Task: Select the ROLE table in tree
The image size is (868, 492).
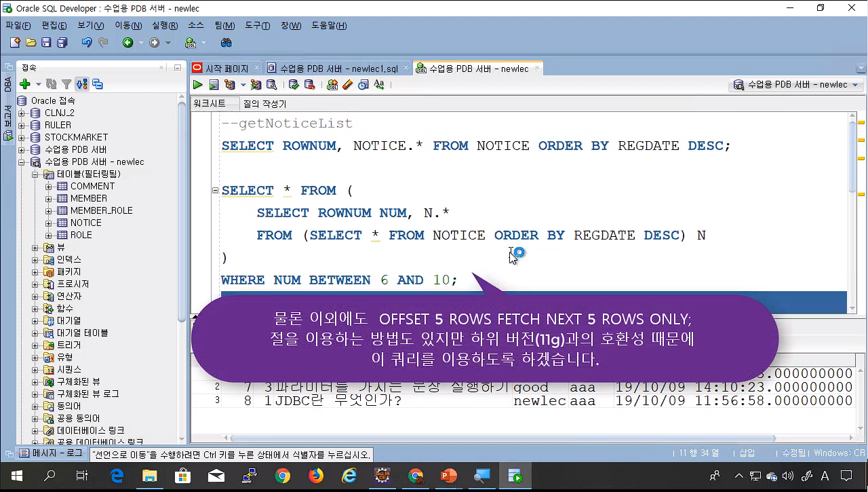Action: (81, 235)
